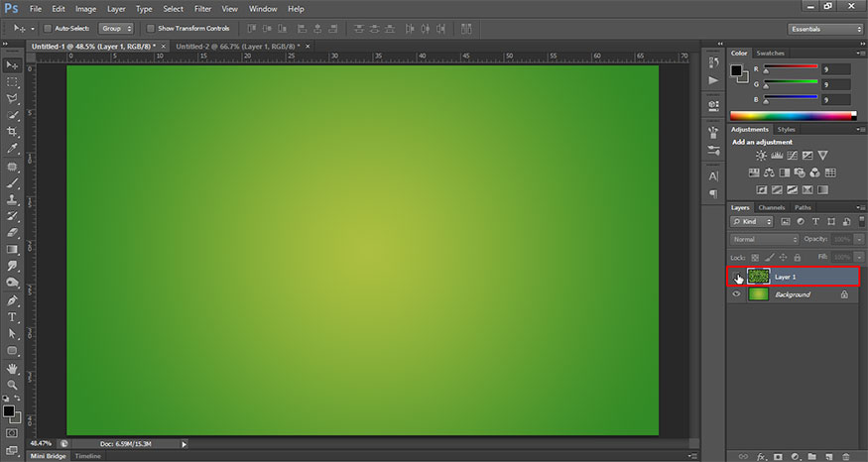
Task: Click the Layer 1 thumbnail
Action: (759, 277)
